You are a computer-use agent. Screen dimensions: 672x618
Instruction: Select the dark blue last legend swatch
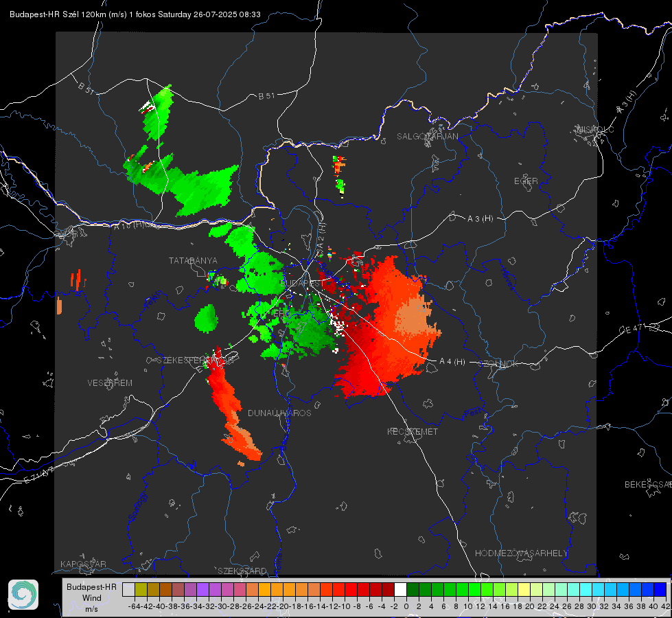coord(660,589)
